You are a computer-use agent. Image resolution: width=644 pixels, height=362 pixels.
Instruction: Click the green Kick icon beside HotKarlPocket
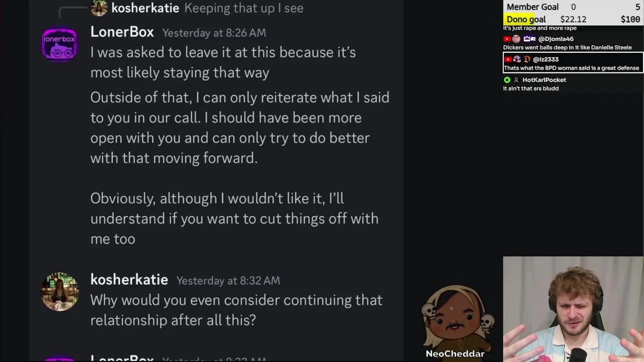[507, 80]
